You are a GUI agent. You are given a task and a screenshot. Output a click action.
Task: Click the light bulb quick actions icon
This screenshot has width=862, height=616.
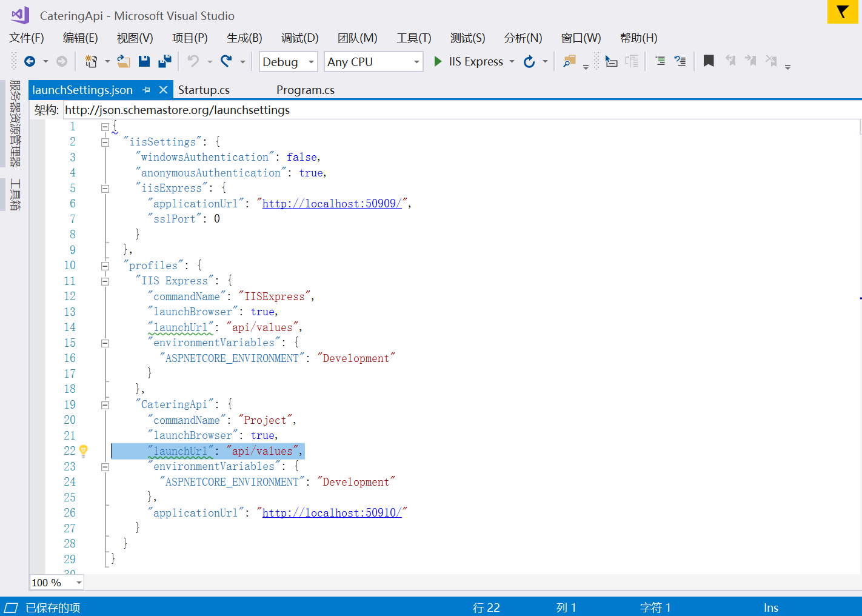(84, 451)
